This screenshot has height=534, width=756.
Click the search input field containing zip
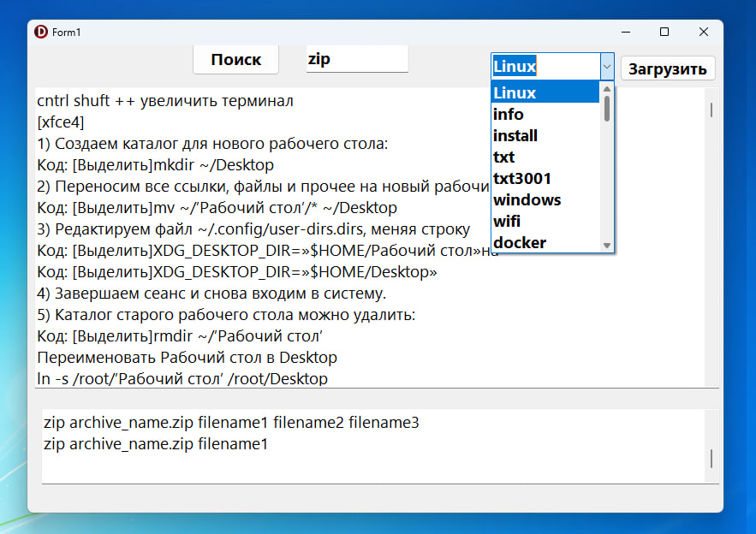pos(357,60)
